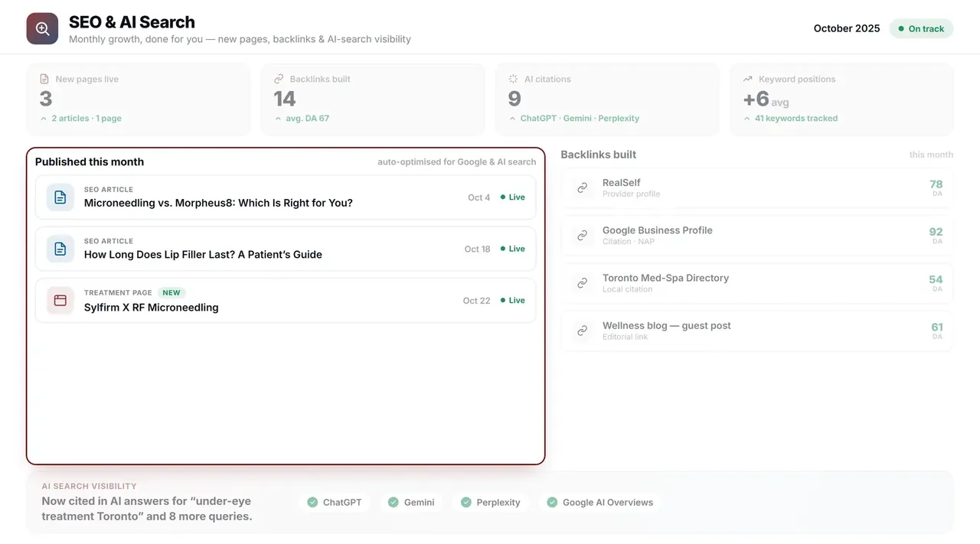This screenshot has height=544, width=980.
Task: Click the Backlinks built card link icon
Action: 279,79
